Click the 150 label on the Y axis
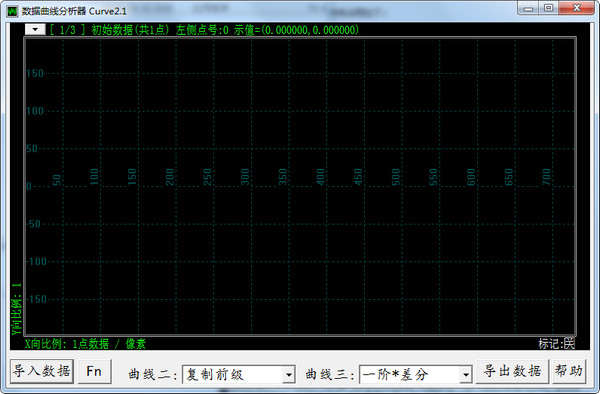The width and height of the screenshot is (600, 394). click(x=35, y=73)
